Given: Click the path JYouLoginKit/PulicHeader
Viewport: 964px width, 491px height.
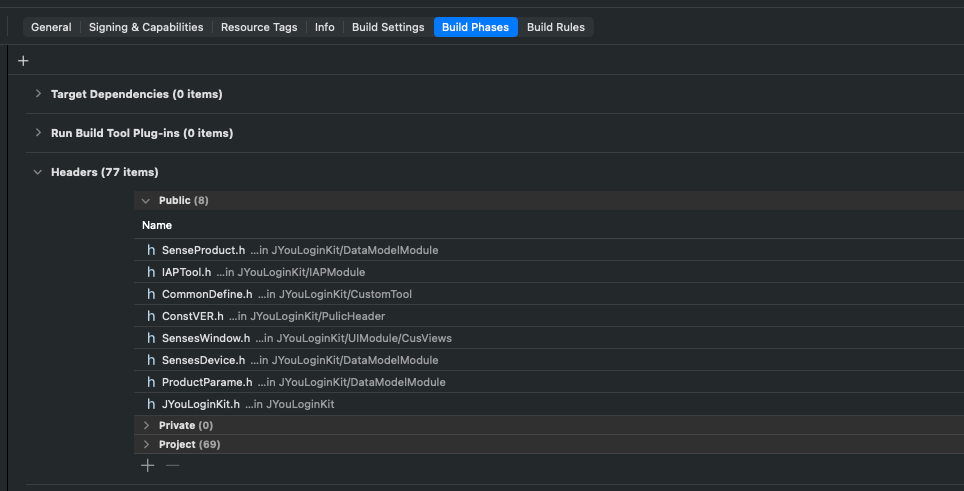Looking at the screenshot, I should click(x=317, y=316).
